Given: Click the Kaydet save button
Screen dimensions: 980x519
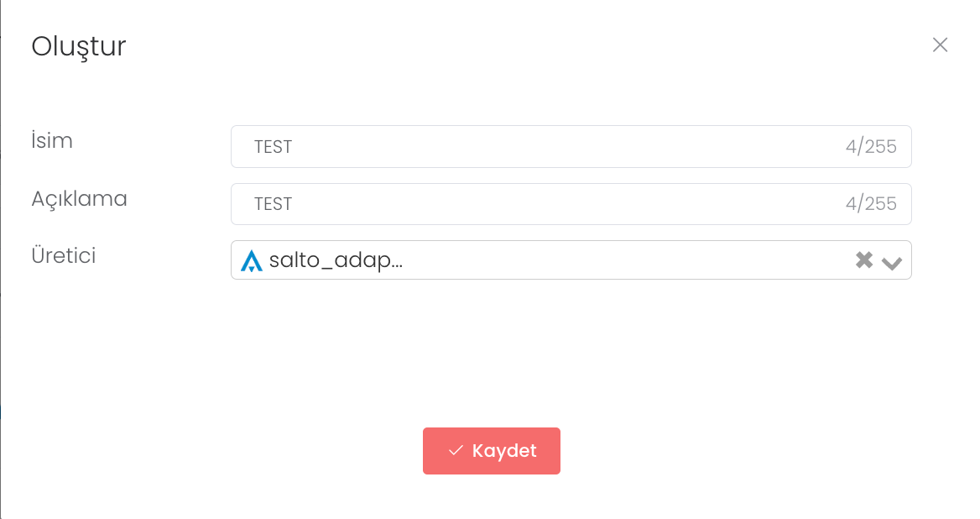Looking at the screenshot, I should click(492, 451).
